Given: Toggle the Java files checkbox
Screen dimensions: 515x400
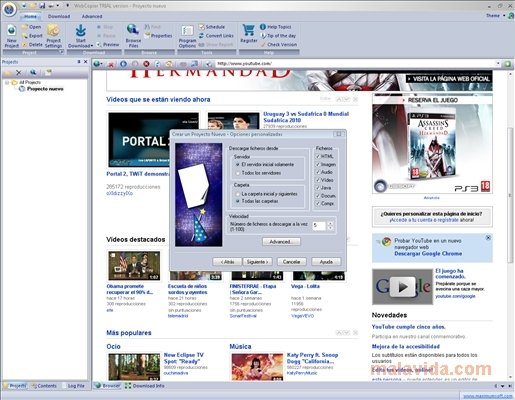Looking at the screenshot, I should (318, 188).
